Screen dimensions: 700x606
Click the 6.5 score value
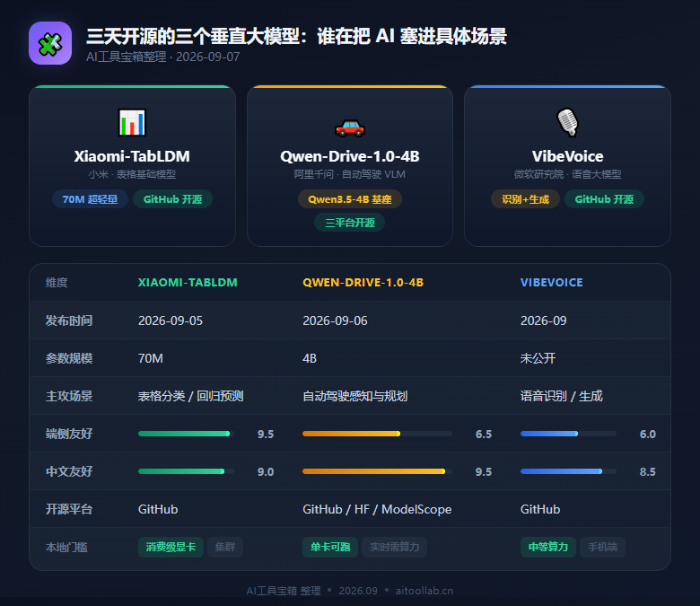point(484,434)
